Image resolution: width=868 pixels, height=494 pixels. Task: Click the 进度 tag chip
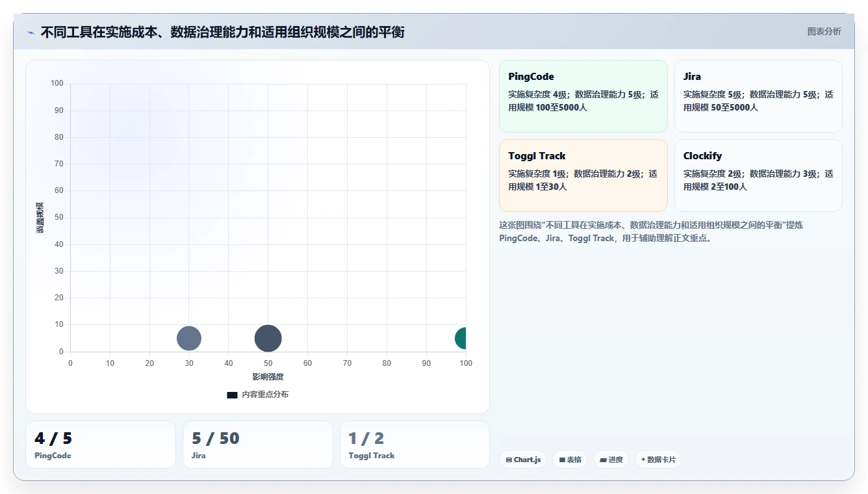(x=611, y=460)
